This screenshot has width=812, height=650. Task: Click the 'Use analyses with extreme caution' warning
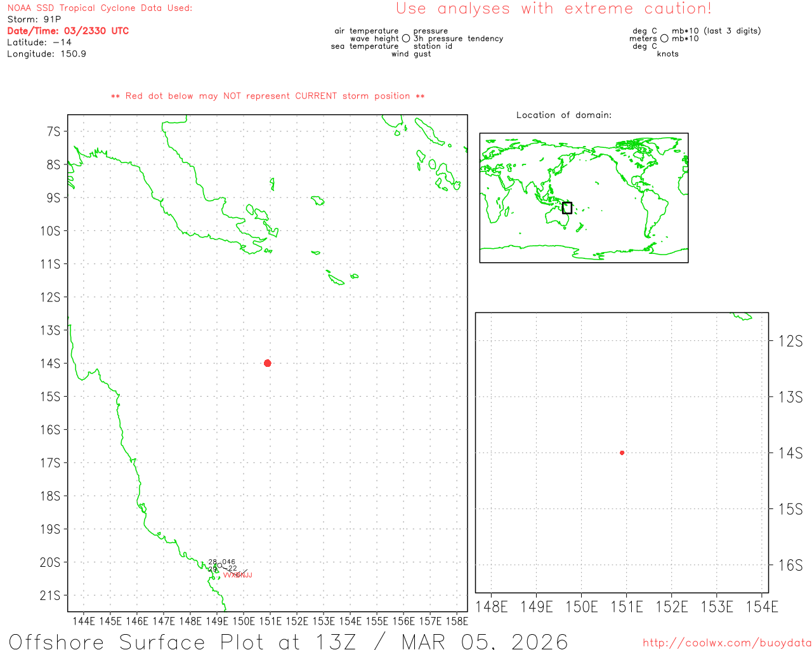tap(553, 9)
